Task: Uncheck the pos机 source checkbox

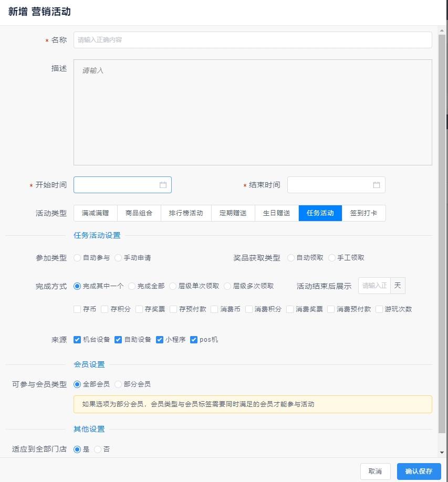Action: pos(194,340)
